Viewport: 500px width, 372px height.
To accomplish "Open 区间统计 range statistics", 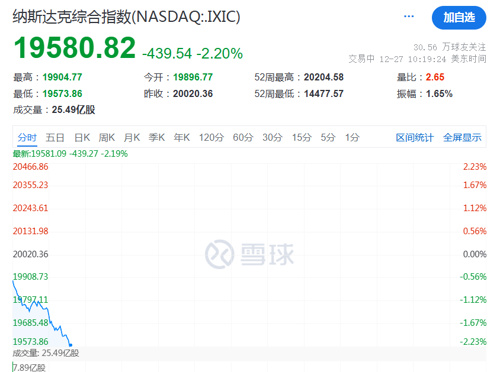I will [x=414, y=137].
